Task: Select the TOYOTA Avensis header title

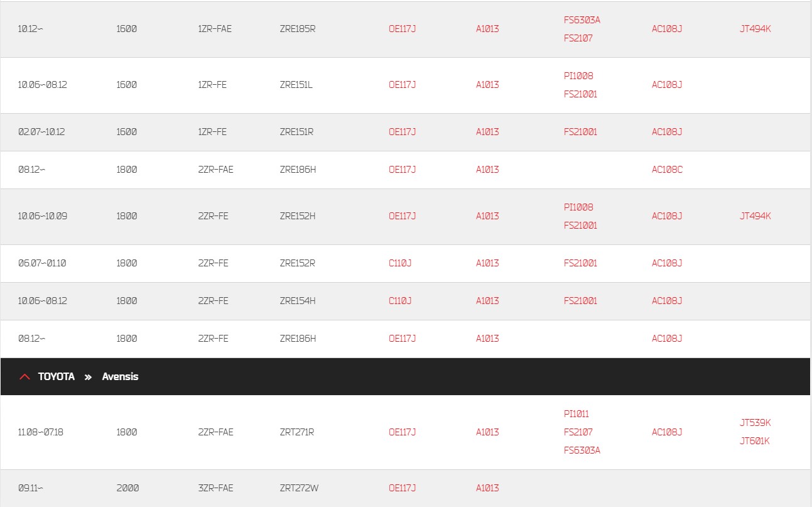Action: click(x=88, y=377)
